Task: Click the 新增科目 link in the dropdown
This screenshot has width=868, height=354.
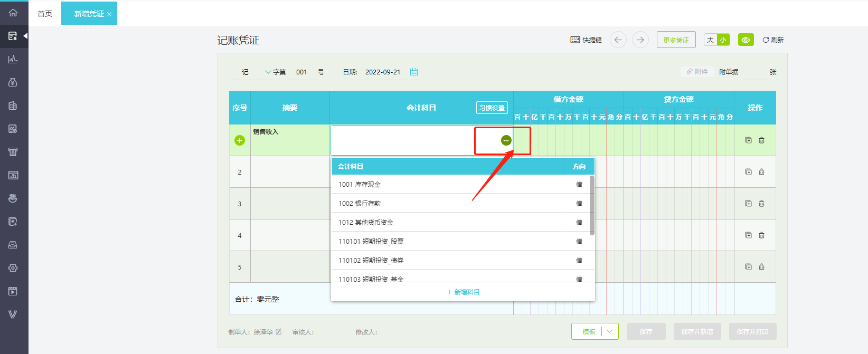Action: [x=463, y=292]
